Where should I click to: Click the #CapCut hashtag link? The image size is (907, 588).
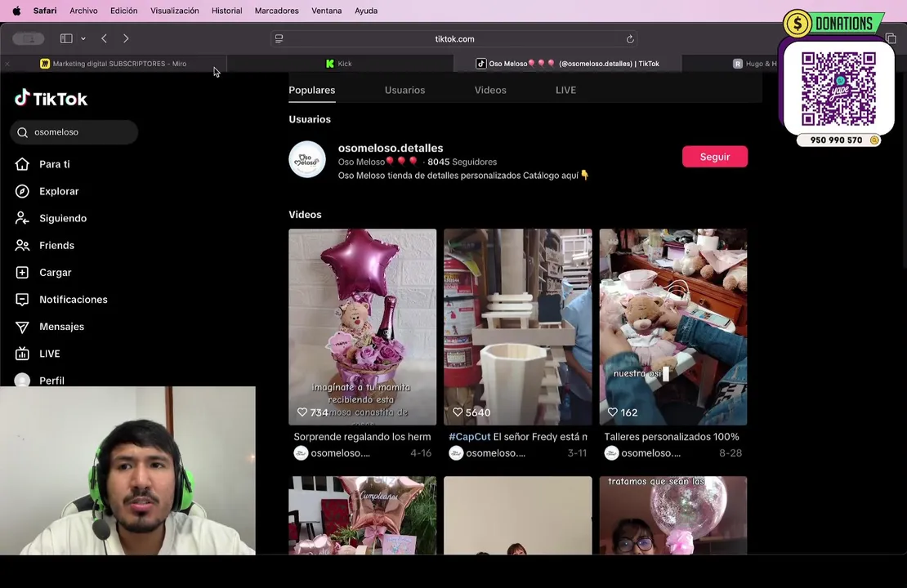(470, 437)
